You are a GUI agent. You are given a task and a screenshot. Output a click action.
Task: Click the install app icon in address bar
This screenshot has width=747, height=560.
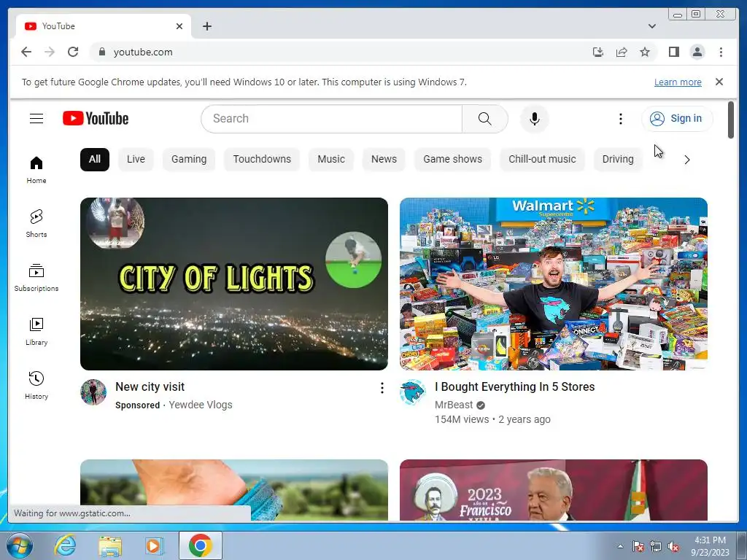click(598, 52)
